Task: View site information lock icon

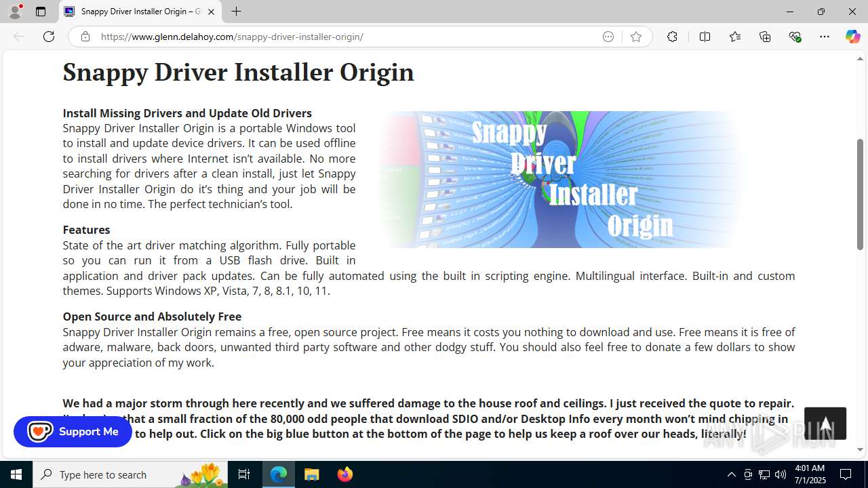Action: coord(85,37)
